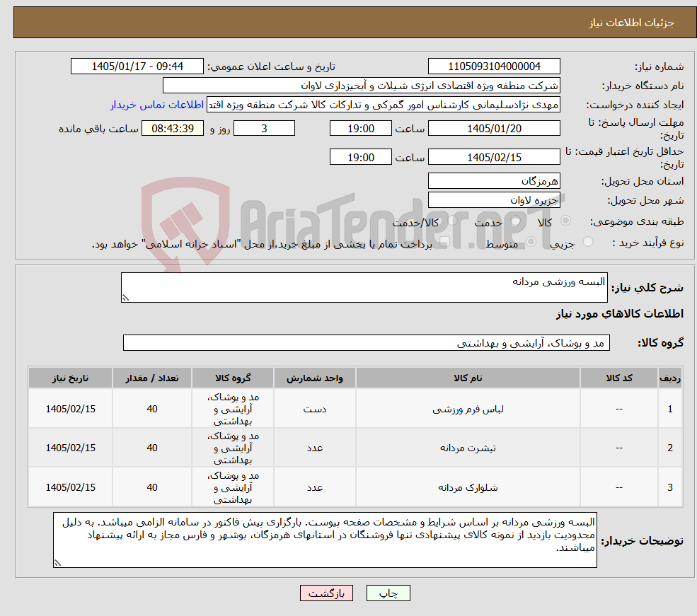Click the need date of تیشرت مردانه row
This screenshot has height=616, width=697.
70,448
